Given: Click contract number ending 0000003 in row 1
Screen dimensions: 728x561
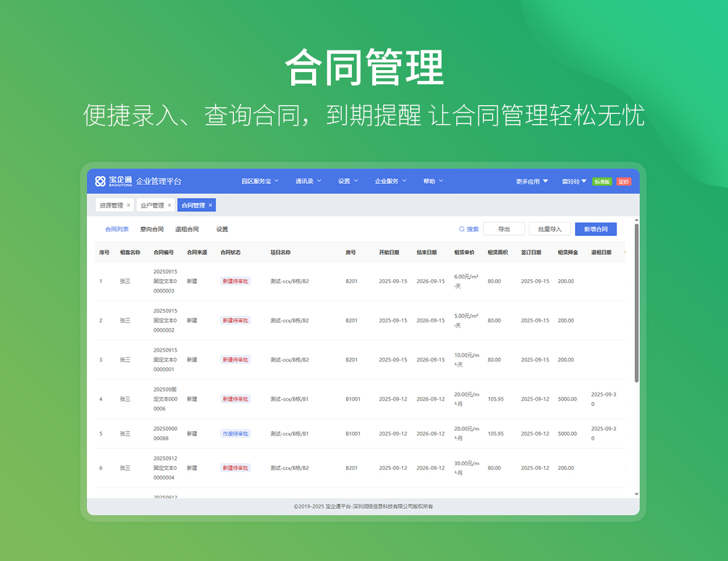Looking at the screenshot, I should [165, 281].
